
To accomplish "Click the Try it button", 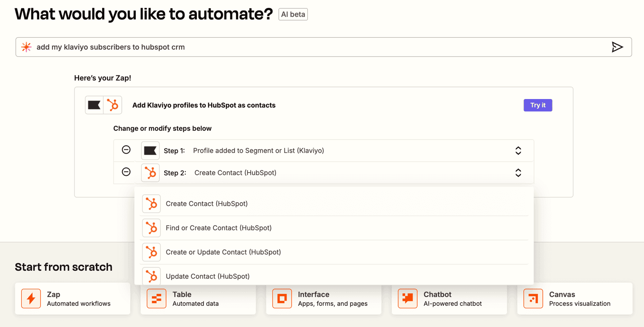I will coord(537,105).
